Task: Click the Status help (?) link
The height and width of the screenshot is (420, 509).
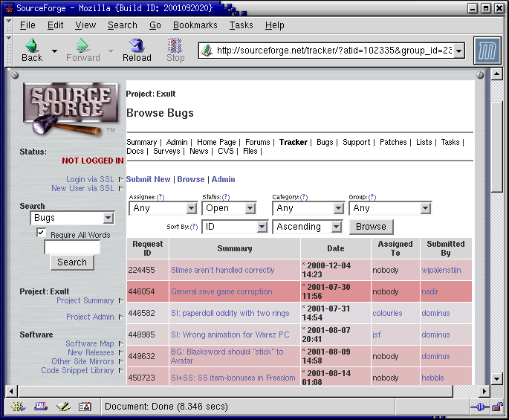Action: tap(226, 197)
